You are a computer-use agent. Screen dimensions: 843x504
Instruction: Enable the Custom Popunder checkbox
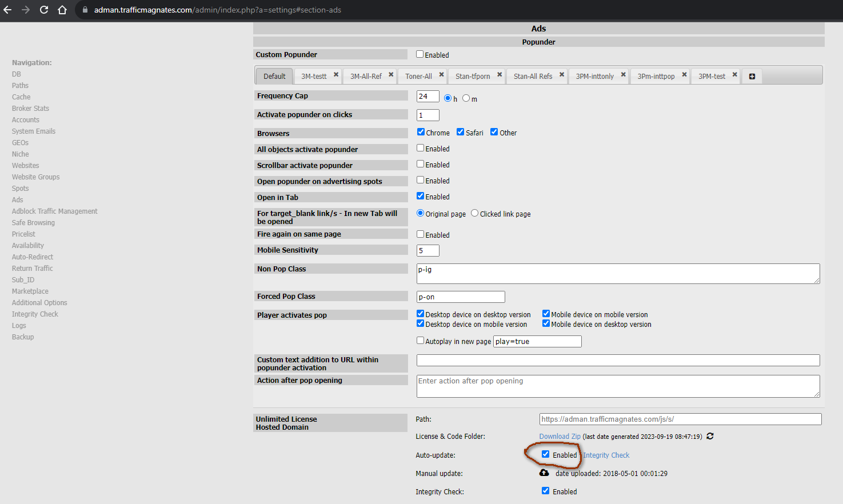coord(420,54)
